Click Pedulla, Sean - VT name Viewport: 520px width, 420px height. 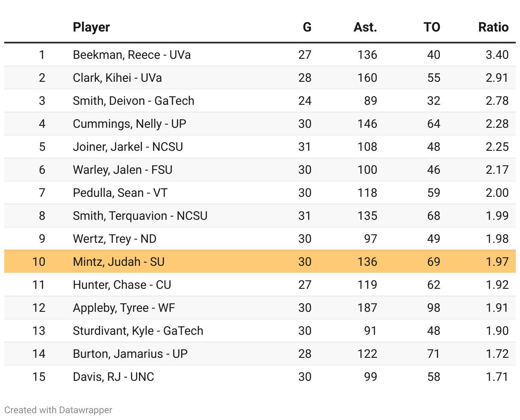(x=120, y=193)
